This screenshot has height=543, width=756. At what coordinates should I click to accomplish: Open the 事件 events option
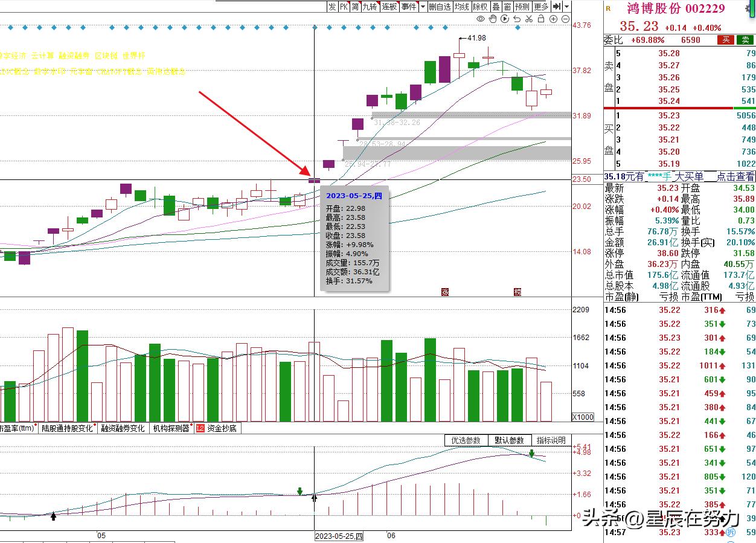pyautogui.click(x=409, y=7)
